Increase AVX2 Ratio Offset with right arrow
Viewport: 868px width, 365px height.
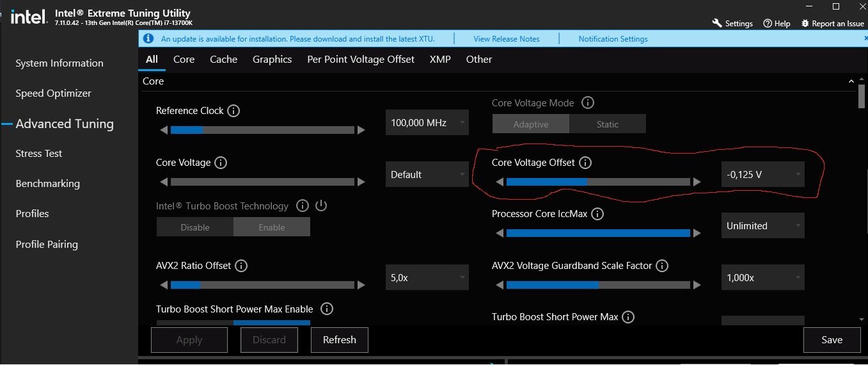point(361,285)
